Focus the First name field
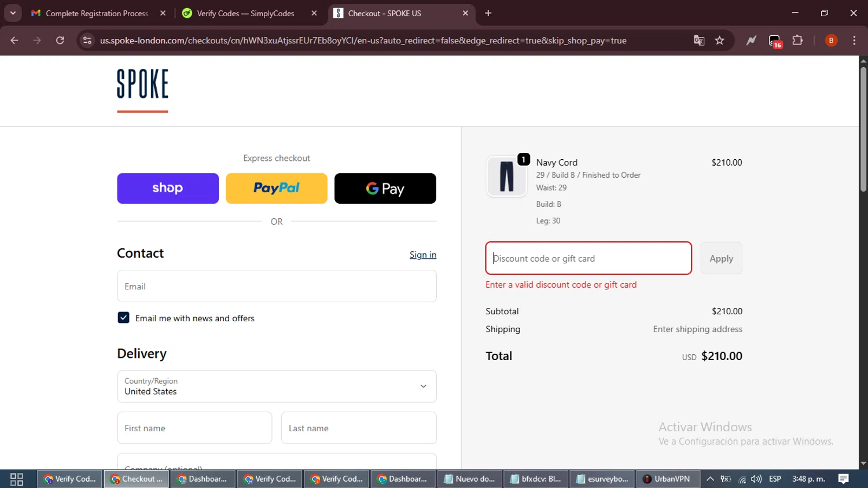Screen dimensions: 868x488 [194, 428]
